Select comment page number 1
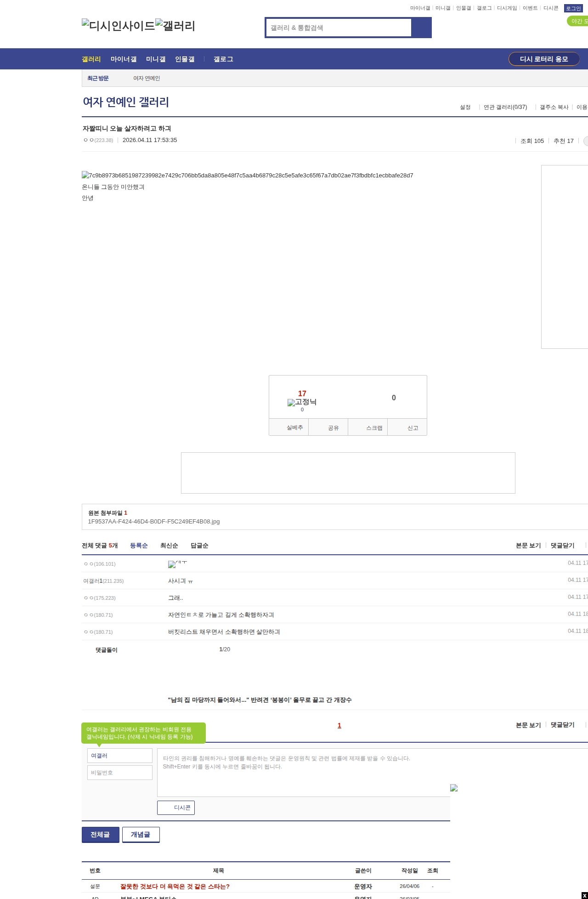 point(339,725)
